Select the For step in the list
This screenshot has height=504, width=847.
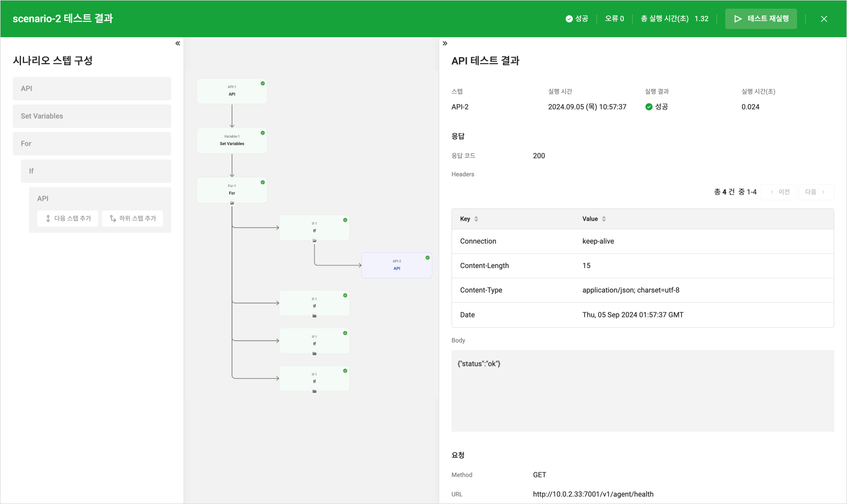(92, 144)
